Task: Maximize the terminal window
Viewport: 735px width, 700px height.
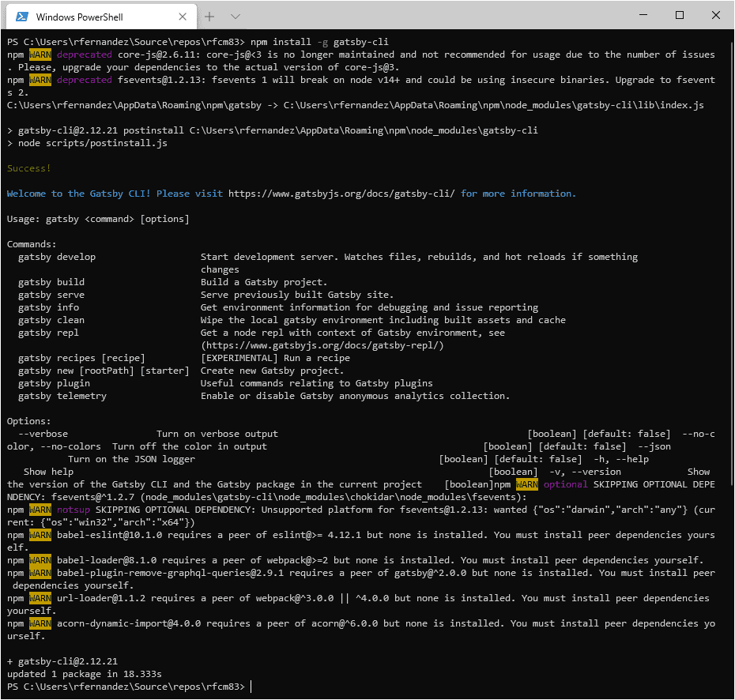Action: point(679,15)
